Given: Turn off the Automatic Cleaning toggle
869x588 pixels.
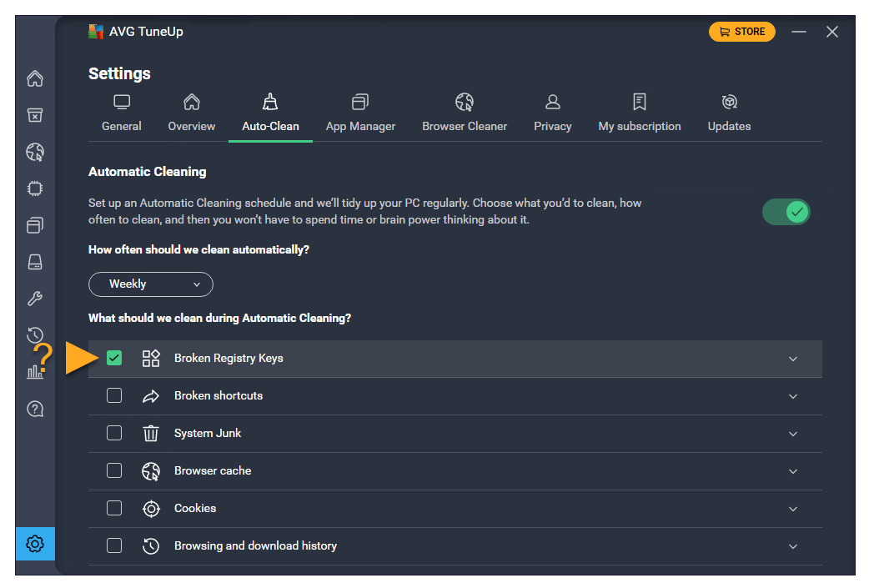Looking at the screenshot, I should pyautogui.click(x=786, y=212).
